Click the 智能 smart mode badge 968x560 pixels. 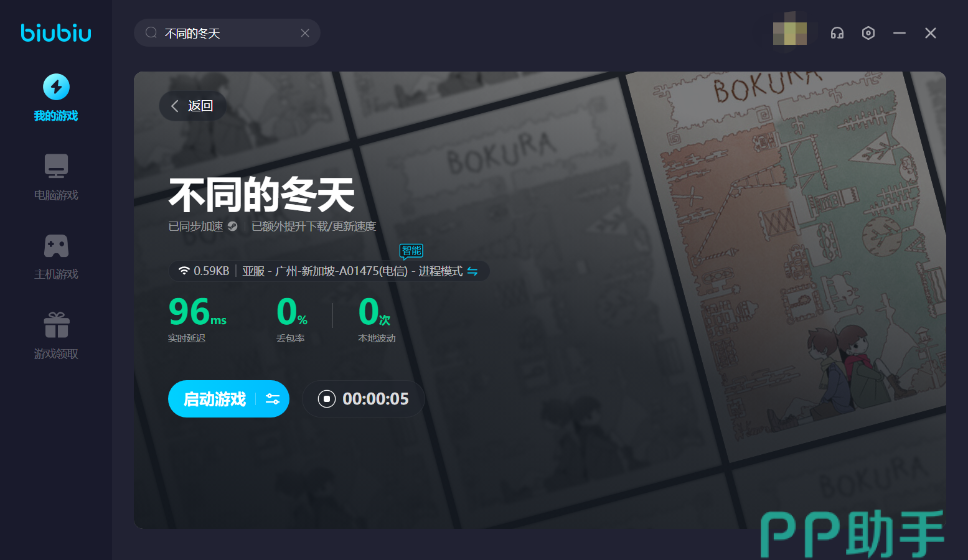411,251
